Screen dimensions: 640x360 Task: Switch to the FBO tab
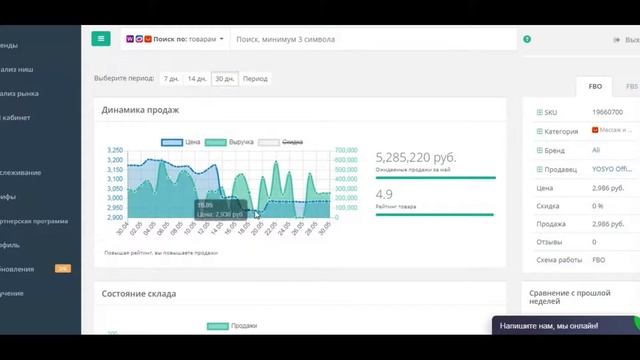tap(595, 87)
